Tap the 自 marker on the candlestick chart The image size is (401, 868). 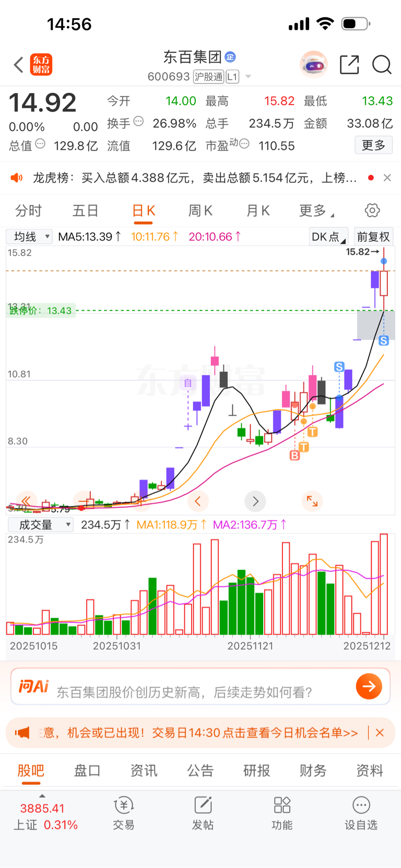(188, 383)
